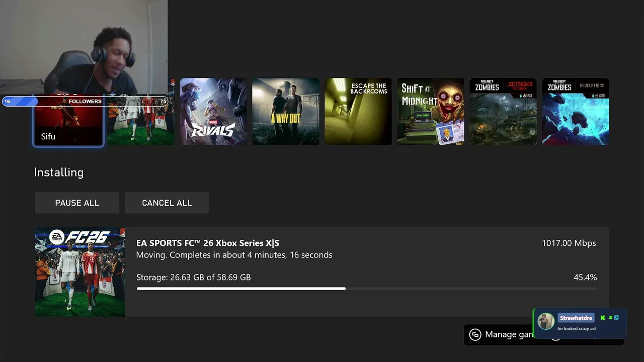Select the Zombies Revelations tile

coord(576,112)
